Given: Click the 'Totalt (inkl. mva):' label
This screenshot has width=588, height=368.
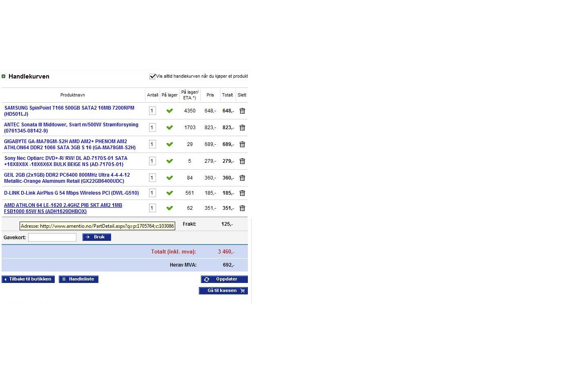Looking at the screenshot, I should point(174,252).
